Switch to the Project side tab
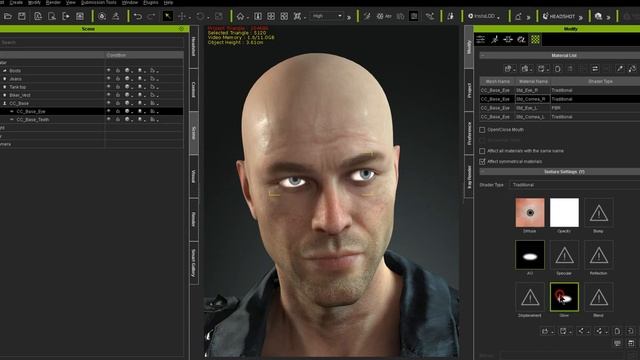 coord(469,90)
